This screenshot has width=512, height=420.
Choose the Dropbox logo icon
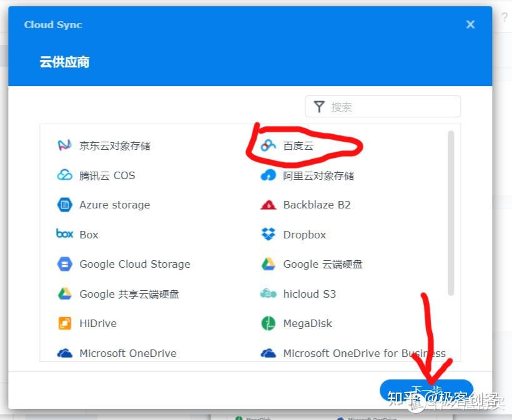268,234
